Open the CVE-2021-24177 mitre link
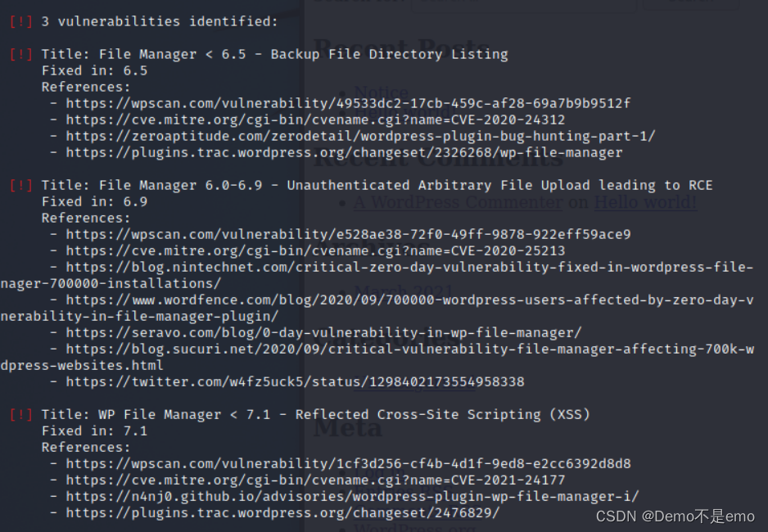The width and height of the screenshot is (768, 532). [x=315, y=480]
